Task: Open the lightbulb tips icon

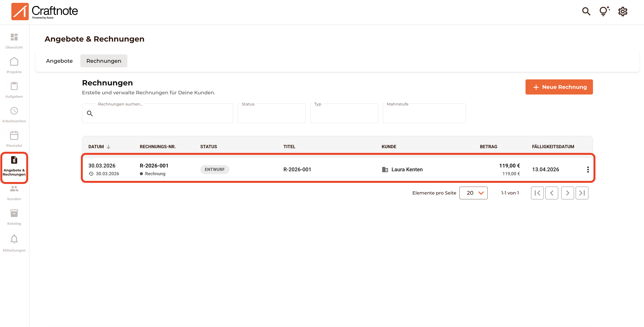Action: [604, 12]
